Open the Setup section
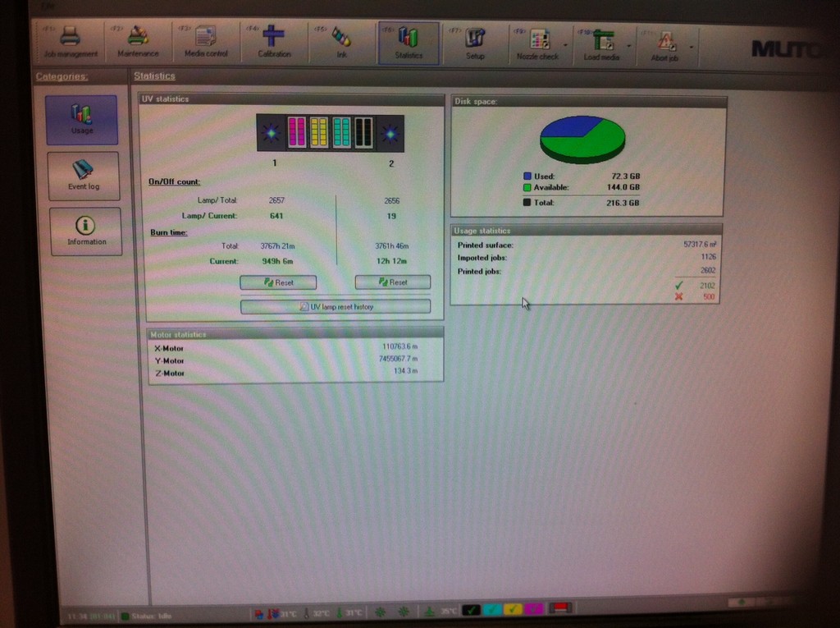 (x=475, y=43)
